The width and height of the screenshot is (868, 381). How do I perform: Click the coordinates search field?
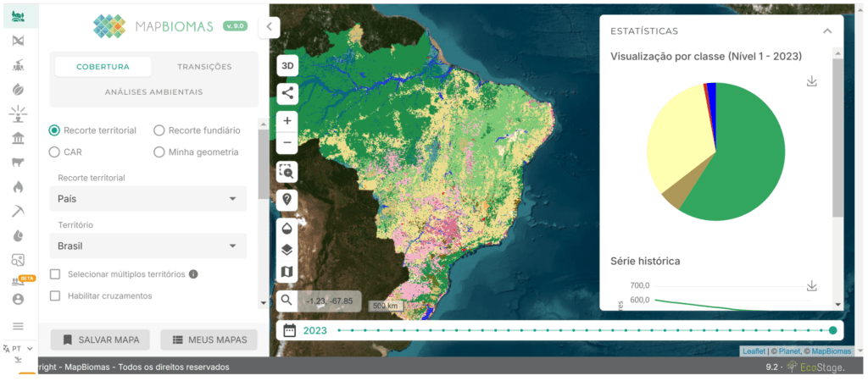[x=329, y=301]
